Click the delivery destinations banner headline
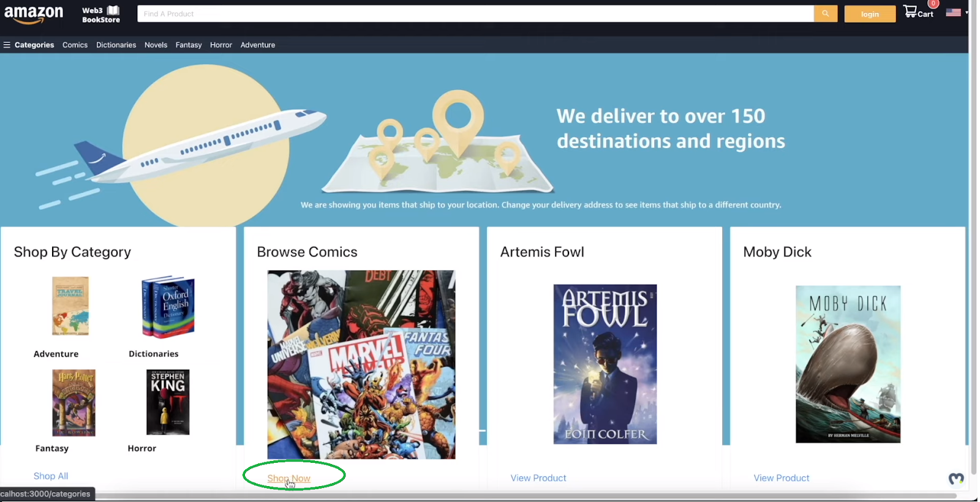 point(671,129)
